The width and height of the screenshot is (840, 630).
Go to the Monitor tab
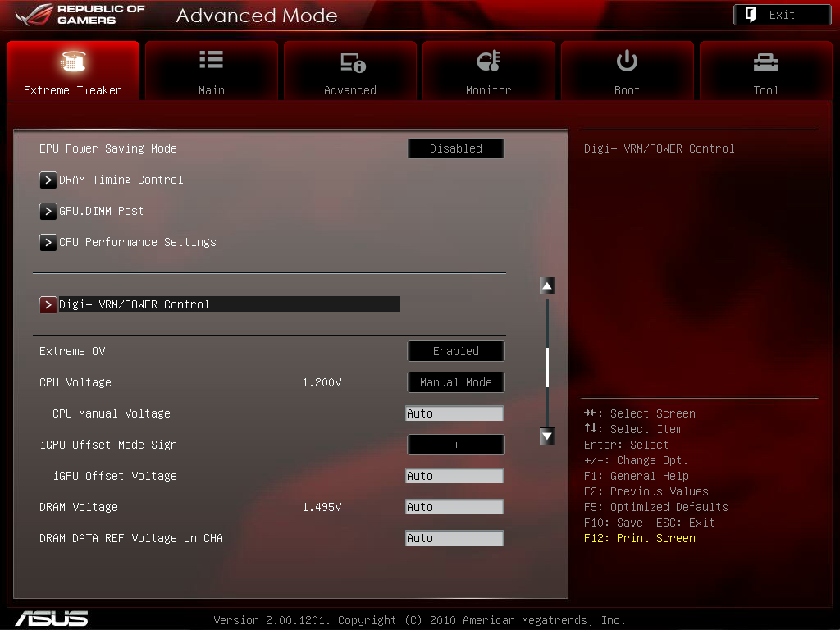(489, 71)
